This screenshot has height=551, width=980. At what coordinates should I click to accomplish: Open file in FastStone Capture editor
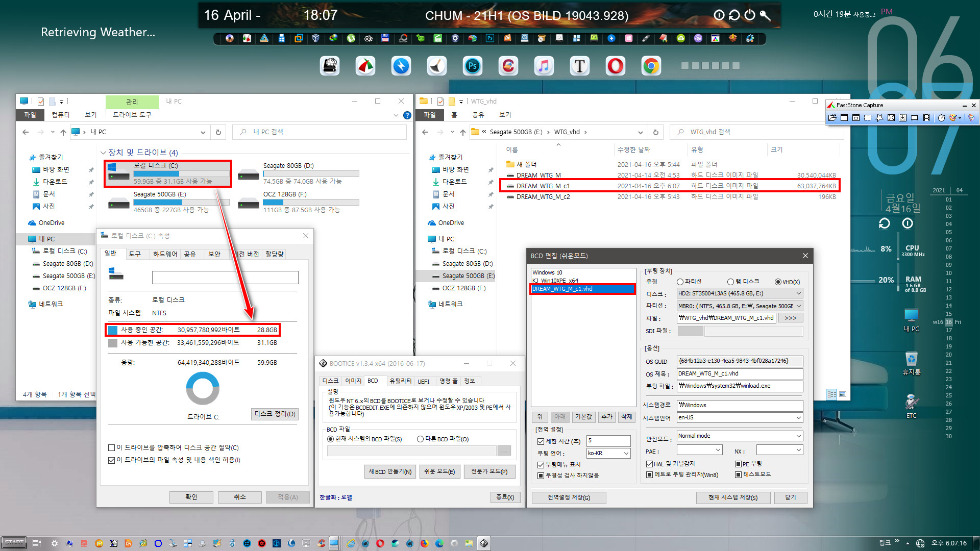[832, 118]
